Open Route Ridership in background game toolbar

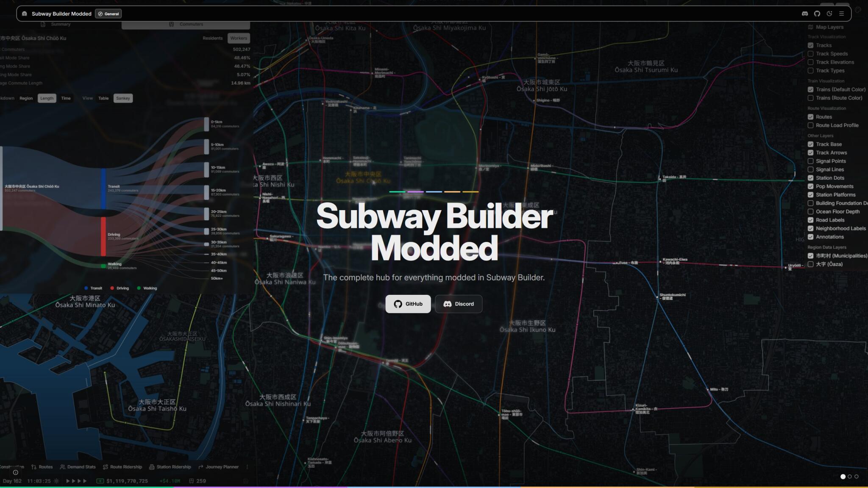point(122,467)
